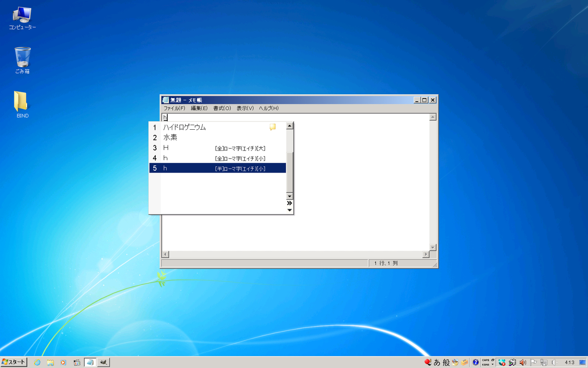
Task: Select candidate 1 ハイドロゲニウム
Action: click(218, 127)
